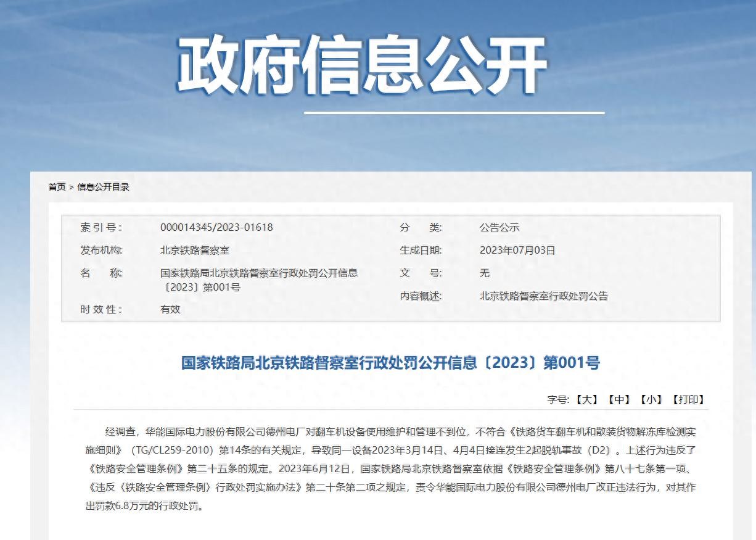
Task: Click the 字号 label before size options
Action: point(557,399)
